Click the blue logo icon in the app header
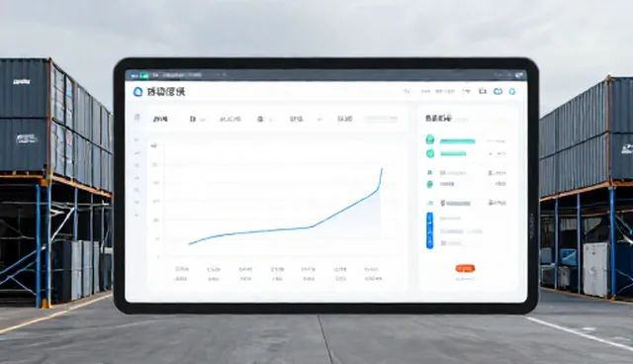This screenshot has width=633, height=364. coord(137,92)
